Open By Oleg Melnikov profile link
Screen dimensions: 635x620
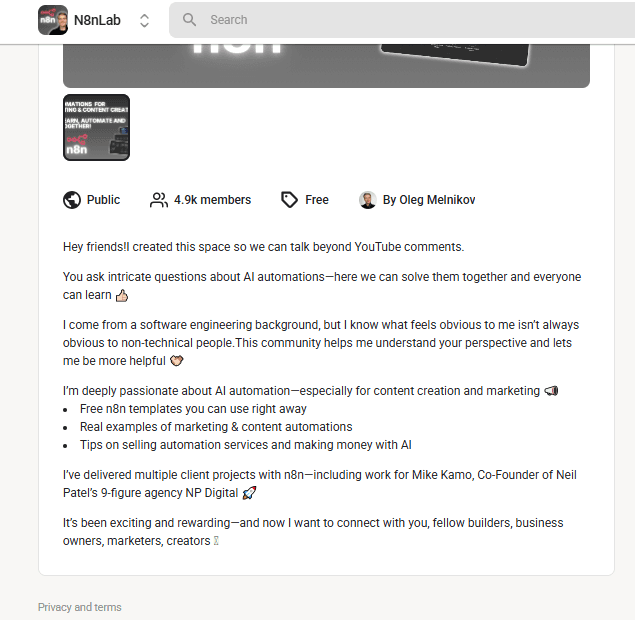coord(429,200)
